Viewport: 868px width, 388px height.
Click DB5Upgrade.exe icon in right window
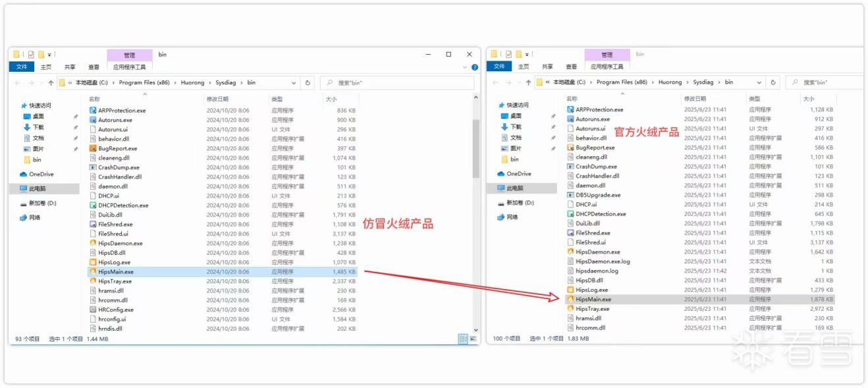(570, 195)
